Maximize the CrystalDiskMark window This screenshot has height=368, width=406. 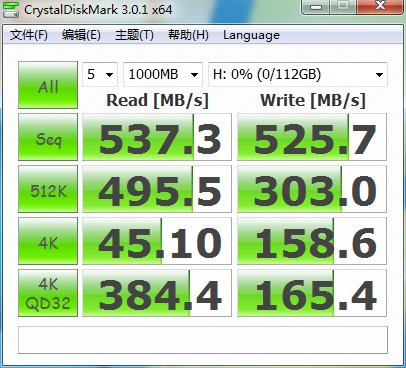point(343,7)
